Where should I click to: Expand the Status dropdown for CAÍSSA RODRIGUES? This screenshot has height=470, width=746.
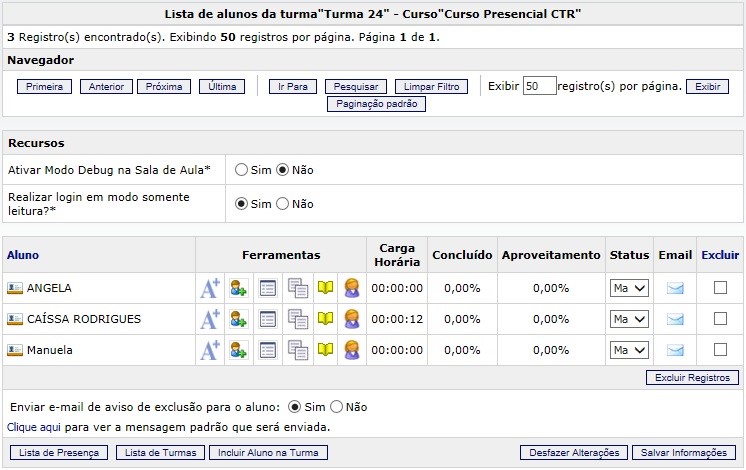point(629,320)
